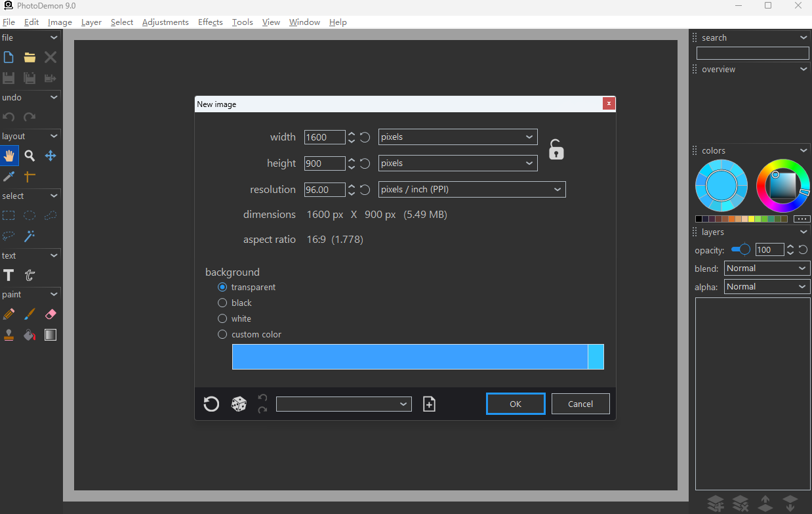Viewport: 812px width, 514px height.
Task: Open the resolution units dropdown
Action: pos(472,190)
